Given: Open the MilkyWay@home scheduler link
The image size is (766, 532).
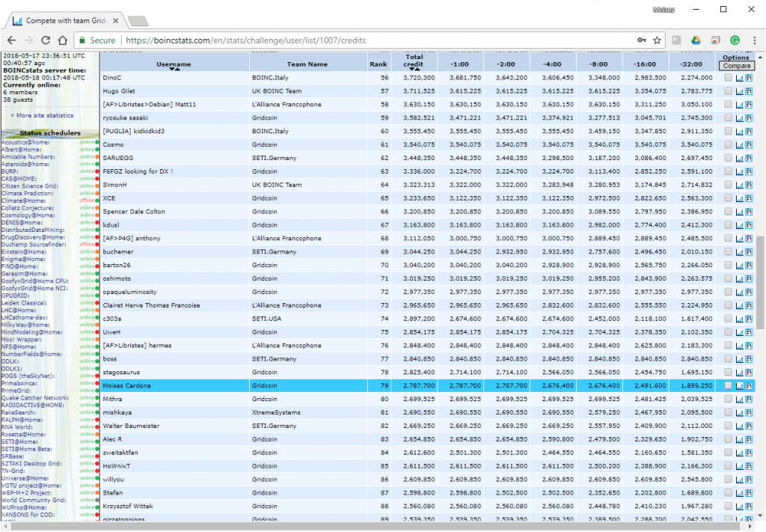Looking at the screenshot, I should coord(25,325).
